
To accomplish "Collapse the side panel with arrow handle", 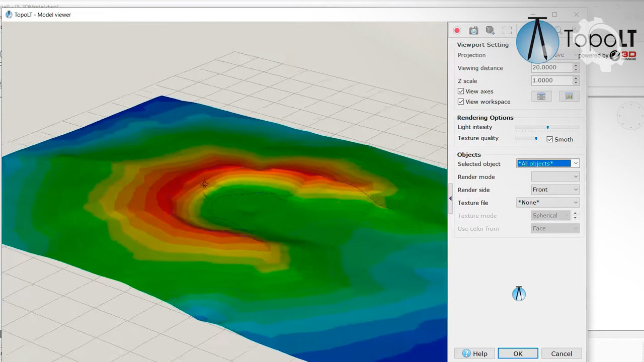I will (450, 199).
